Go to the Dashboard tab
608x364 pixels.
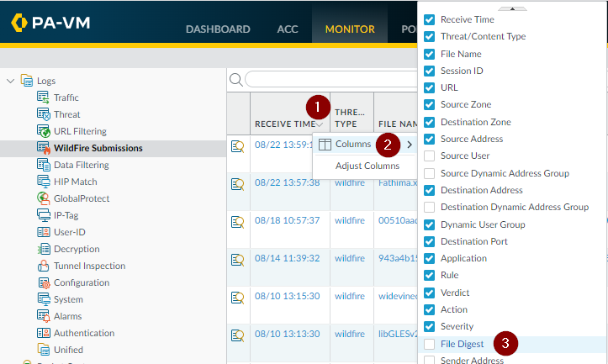pos(218,29)
